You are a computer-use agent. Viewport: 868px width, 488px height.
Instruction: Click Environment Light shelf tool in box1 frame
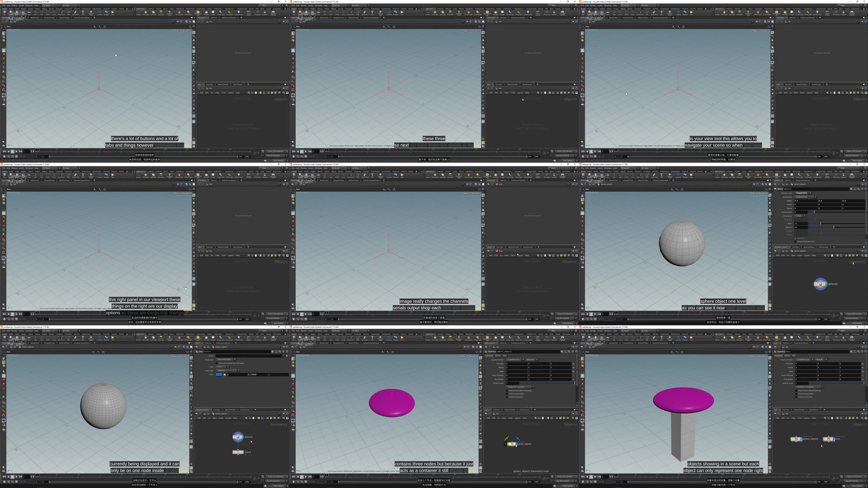777,338
